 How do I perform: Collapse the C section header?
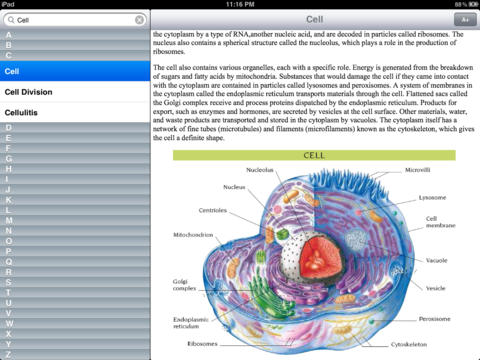coord(75,55)
